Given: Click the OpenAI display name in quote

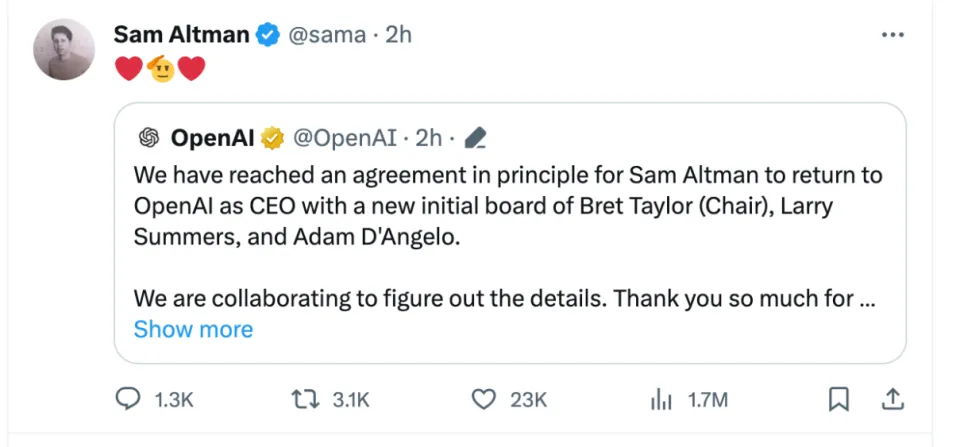Looking at the screenshot, I should click(212, 136).
